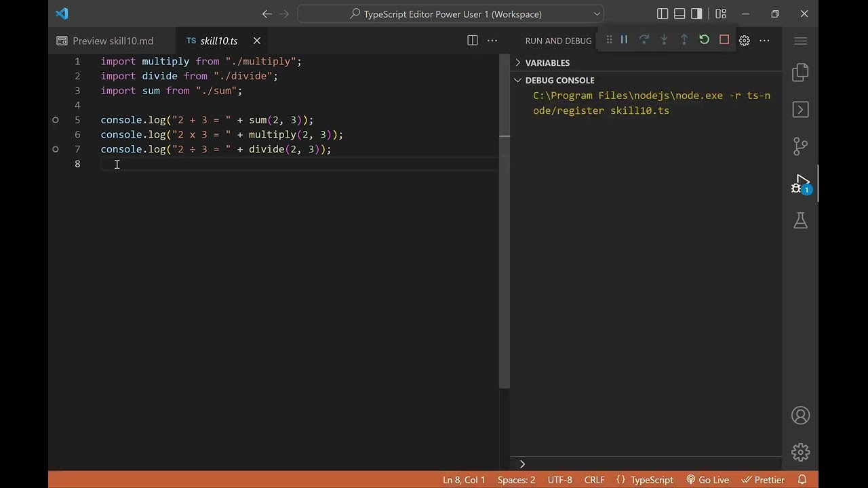Click the "./sum" import path
Viewport: 868px width, 488px height.
[x=216, y=90]
